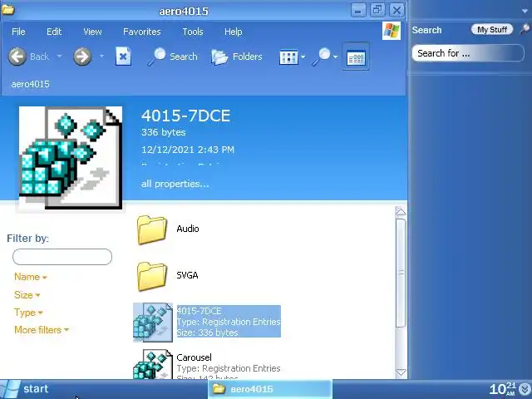Image resolution: width=532 pixels, height=399 pixels.
Task: Select the 4015-7DCE registry file icon
Action: point(153,323)
